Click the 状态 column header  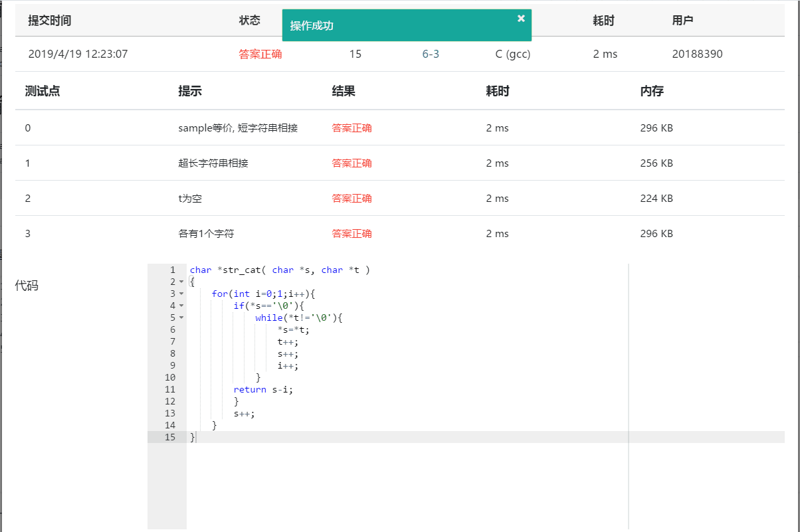(x=250, y=21)
